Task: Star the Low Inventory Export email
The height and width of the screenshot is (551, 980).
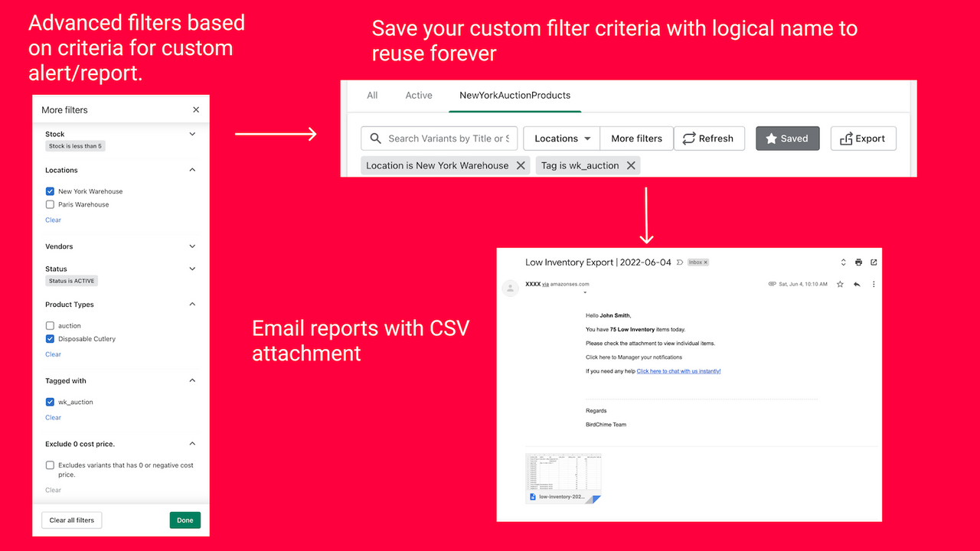Action: [839, 284]
